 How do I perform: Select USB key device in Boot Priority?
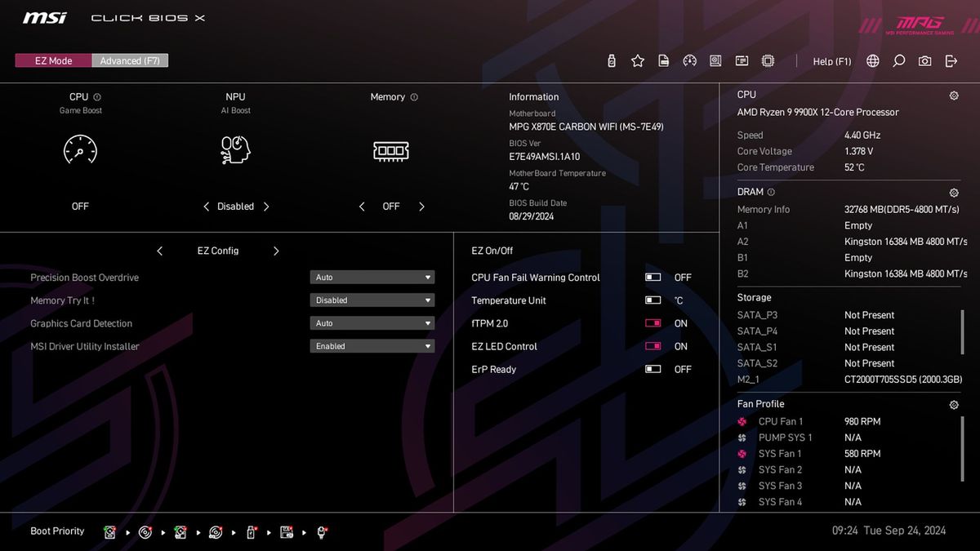[x=252, y=532]
